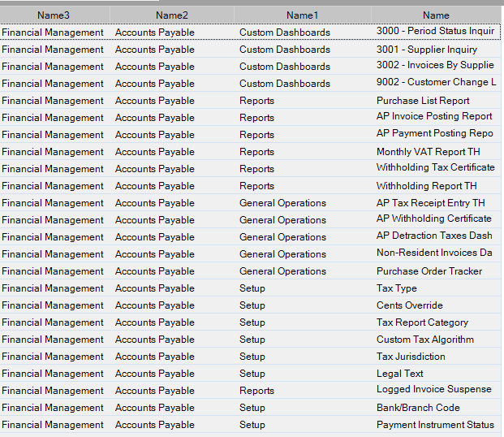Select the AP Tax Receipt Entry TH row
Image resolution: width=504 pixels, height=437 pixels.
tap(251, 203)
